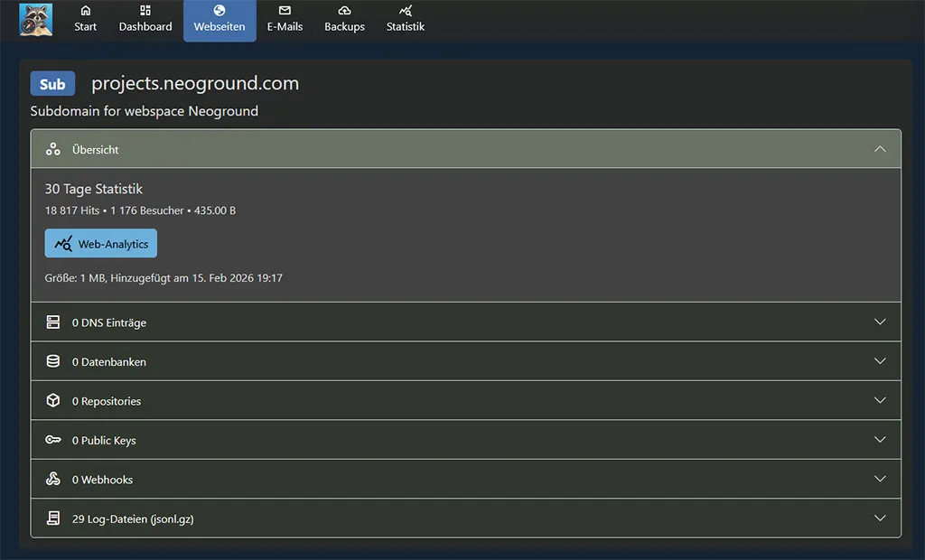Click the Webhooks icon
The height and width of the screenshot is (560, 925).
click(53, 479)
